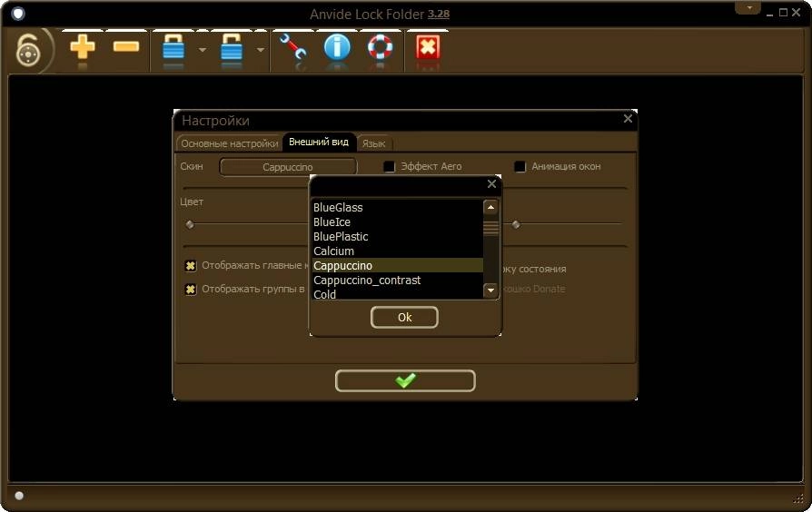Remove a folder with the minus icon
This screenshot has width=812, height=512.
click(126, 47)
